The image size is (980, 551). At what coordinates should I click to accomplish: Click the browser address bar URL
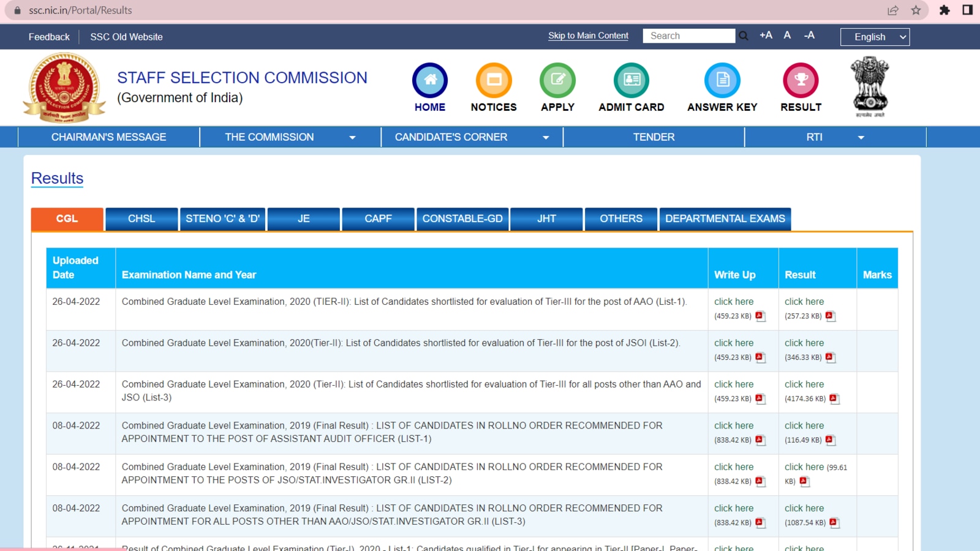[80, 10]
